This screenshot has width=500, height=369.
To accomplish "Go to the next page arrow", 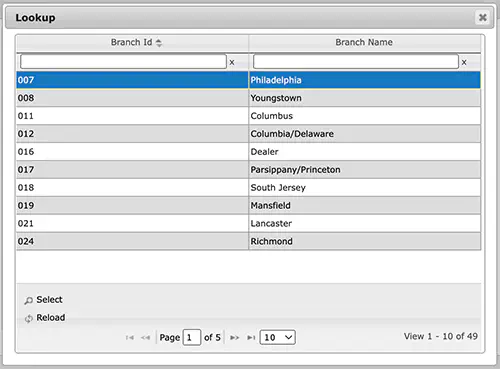I will [x=235, y=338].
